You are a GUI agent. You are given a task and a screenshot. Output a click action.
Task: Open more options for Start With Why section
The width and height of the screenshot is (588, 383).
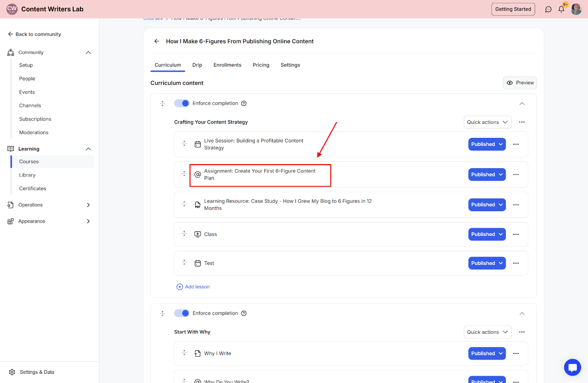click(522, 332)
